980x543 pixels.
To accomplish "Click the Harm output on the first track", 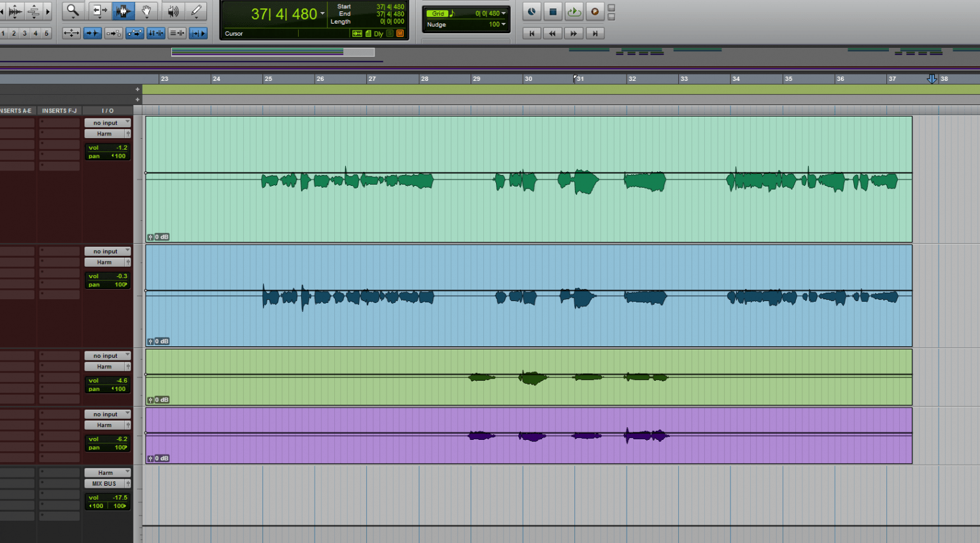I will (x=106, y=133).
